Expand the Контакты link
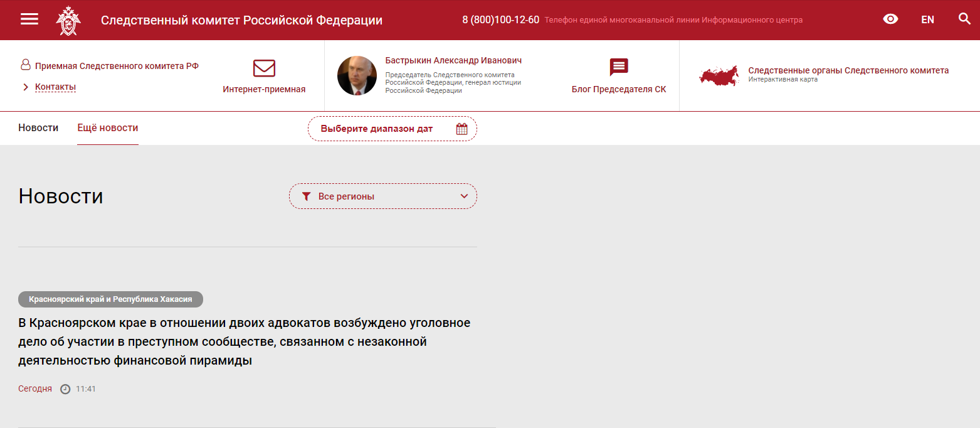The image size is (980, 428). coord(55,87)
